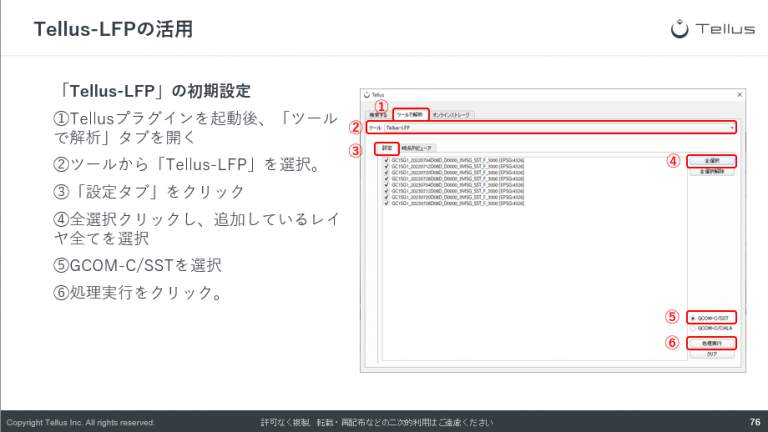Switch to the 時系列ビューア sub-tab

[x=416, y=148]
